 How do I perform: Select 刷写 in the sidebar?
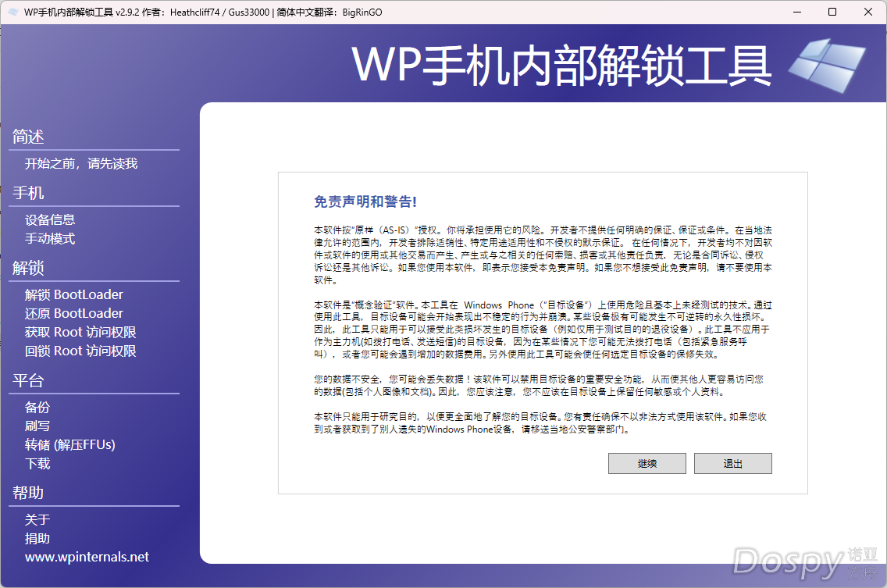click(37, 426)
